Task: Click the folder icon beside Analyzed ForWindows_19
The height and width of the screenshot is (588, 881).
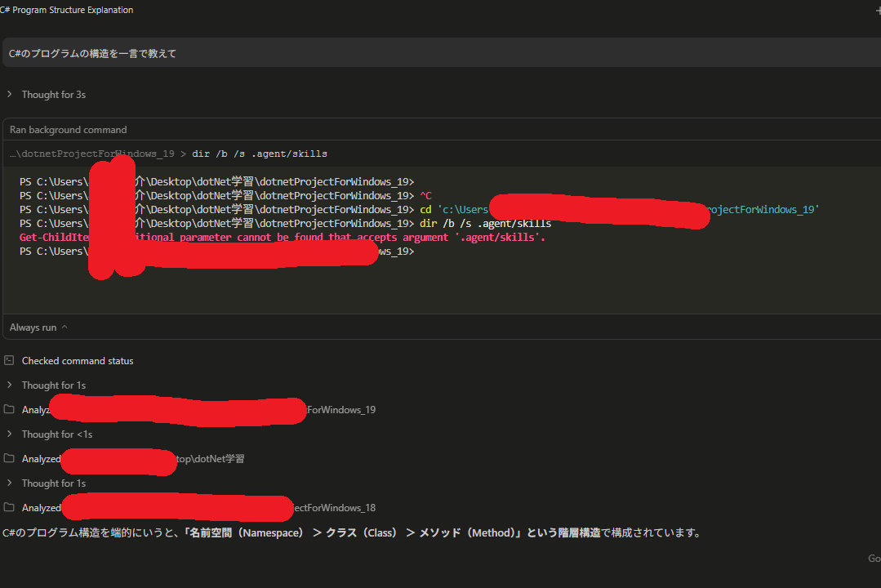Action: click(10, 409)
